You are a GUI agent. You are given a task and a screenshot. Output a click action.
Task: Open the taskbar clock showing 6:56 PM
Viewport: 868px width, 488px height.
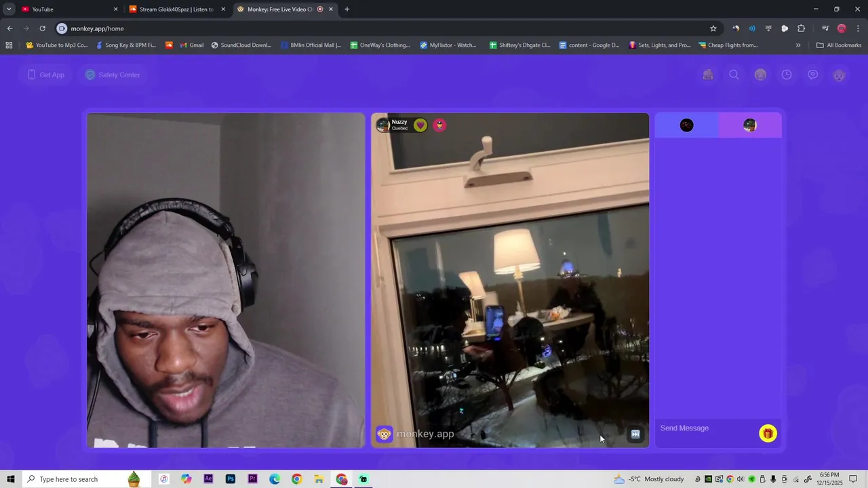(x=830, y=479)
